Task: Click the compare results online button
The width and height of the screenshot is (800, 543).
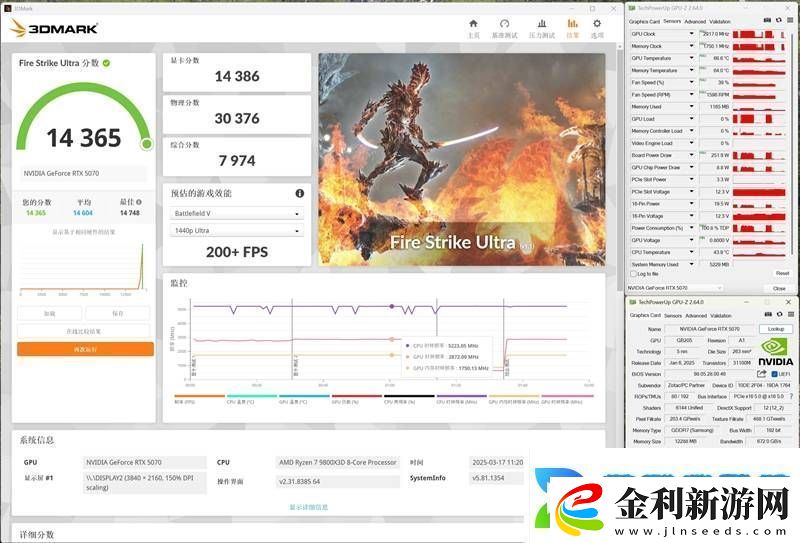Action: (x=84, y=331)
